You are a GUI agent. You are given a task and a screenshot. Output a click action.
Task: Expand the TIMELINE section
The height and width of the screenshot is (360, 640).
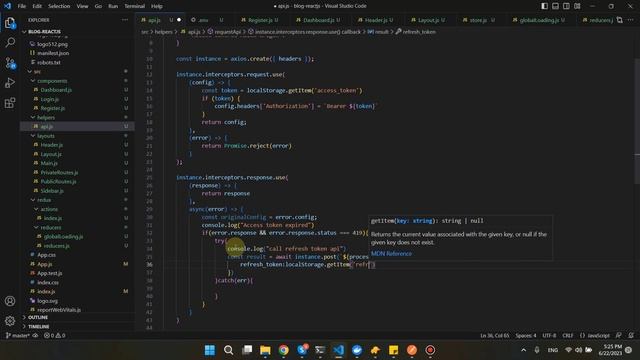point(78,327)
